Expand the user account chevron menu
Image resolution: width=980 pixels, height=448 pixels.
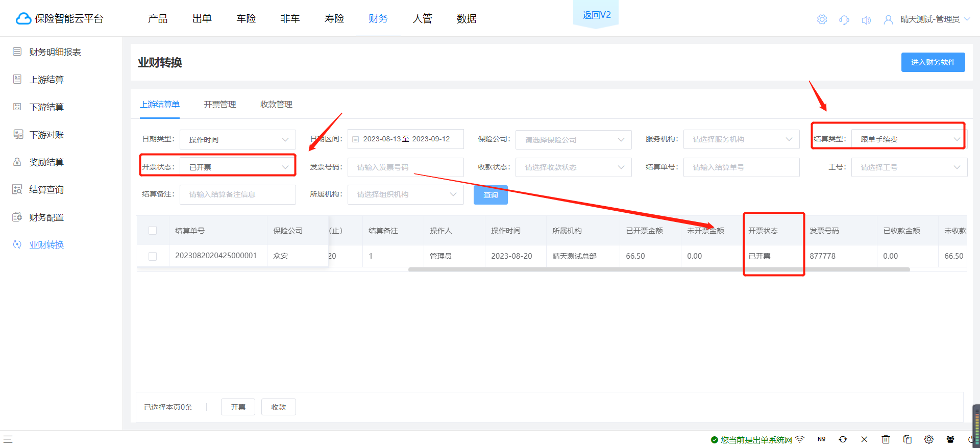(x=967, y=19)
